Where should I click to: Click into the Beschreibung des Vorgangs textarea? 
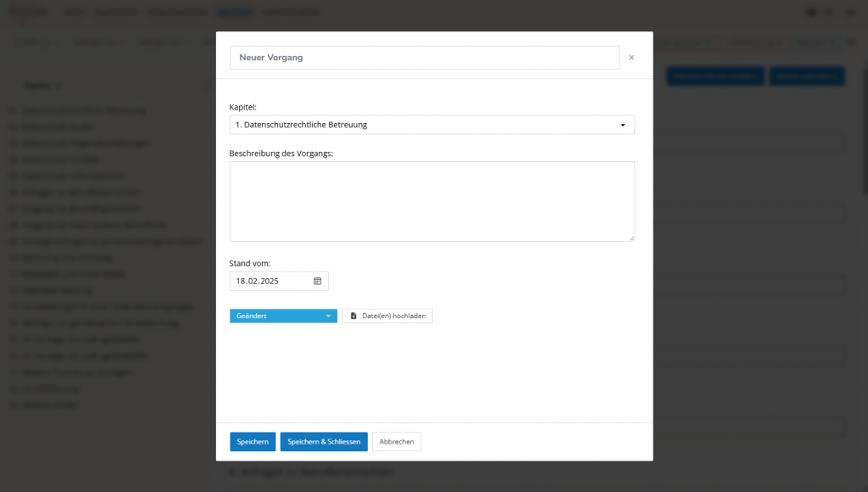(x=431, y=201)
